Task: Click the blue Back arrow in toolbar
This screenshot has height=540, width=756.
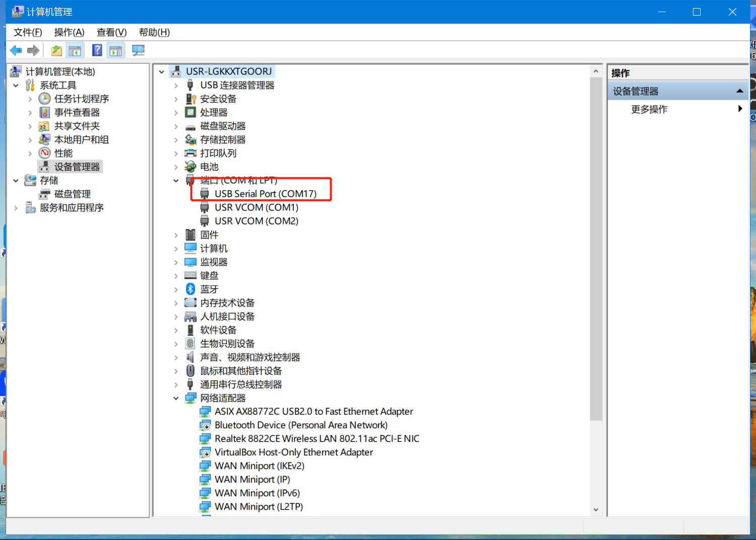Action: (x=16, y=50)
